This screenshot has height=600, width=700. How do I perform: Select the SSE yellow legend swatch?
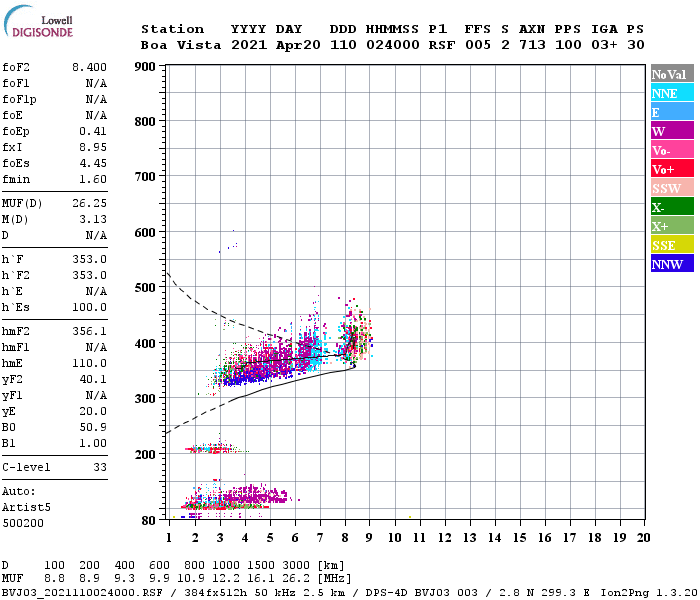click(x=672, y=245)
